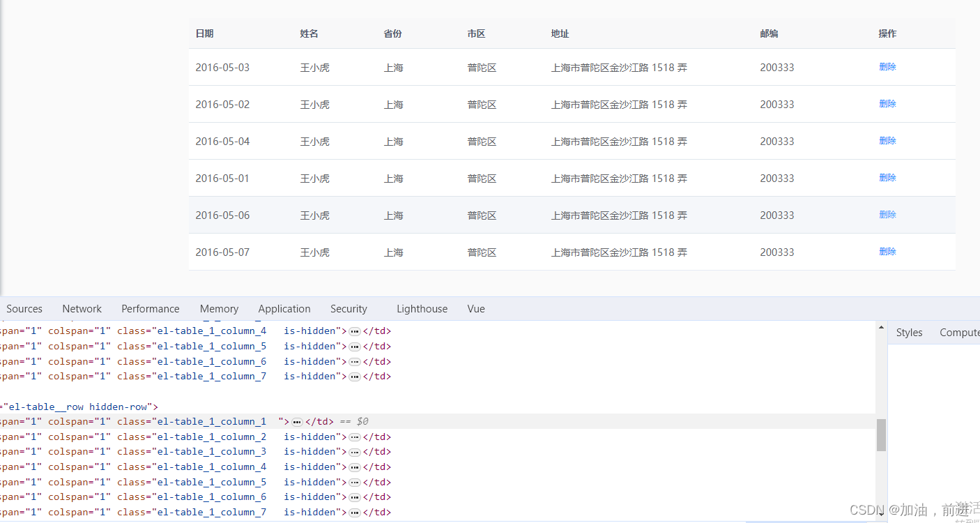Screen dimensions: 980x523
Task: Click 200333 in the 2016-05-06 row
Action: click(777, 215)
